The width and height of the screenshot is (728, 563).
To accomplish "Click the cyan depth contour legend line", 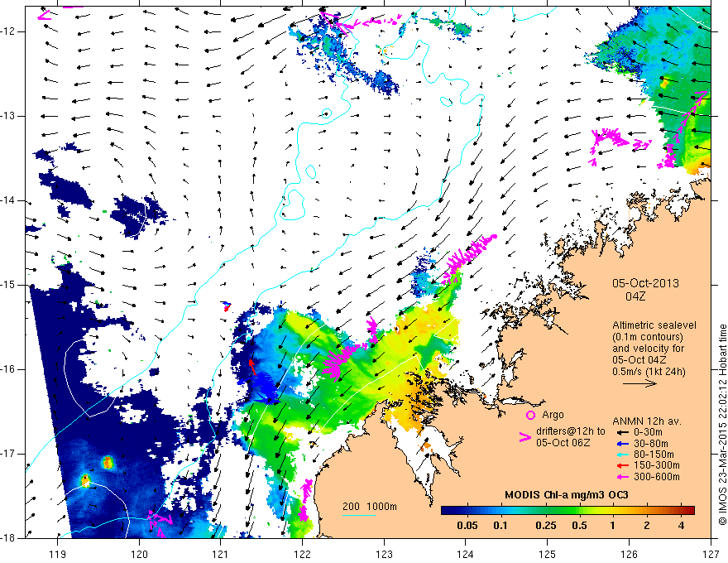I will (x=359, y=515).
